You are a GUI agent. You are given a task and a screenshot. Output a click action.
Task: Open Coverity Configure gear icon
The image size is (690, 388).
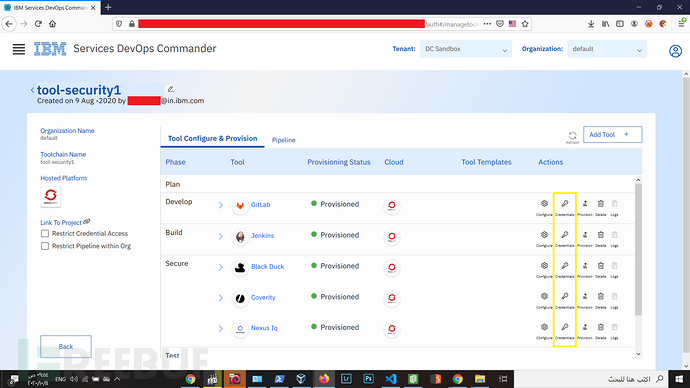coord(544,296)
